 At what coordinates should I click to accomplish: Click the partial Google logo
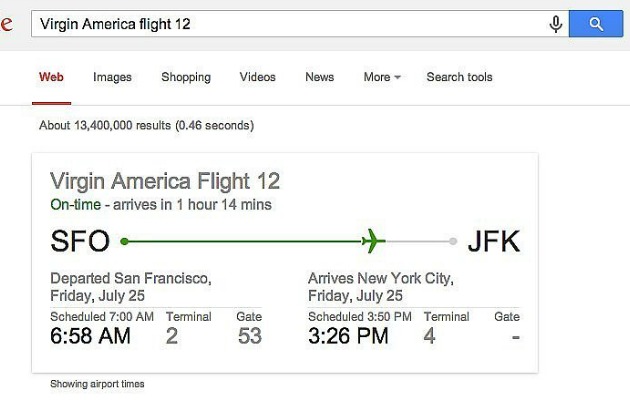tap(6, 24)
